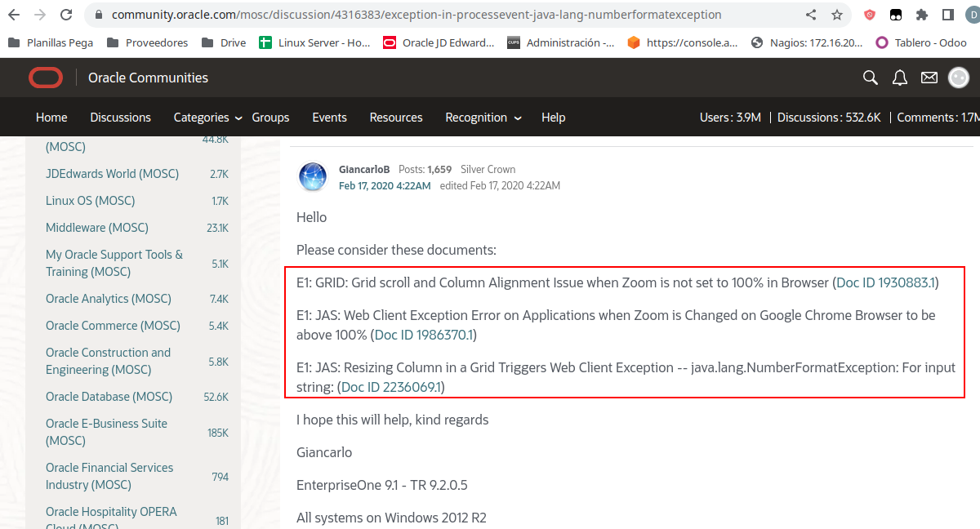This screenshot has height=529, width=980.
Task: Share this page using the share icon
Action: pyautogui.click(x=811, y=15)
